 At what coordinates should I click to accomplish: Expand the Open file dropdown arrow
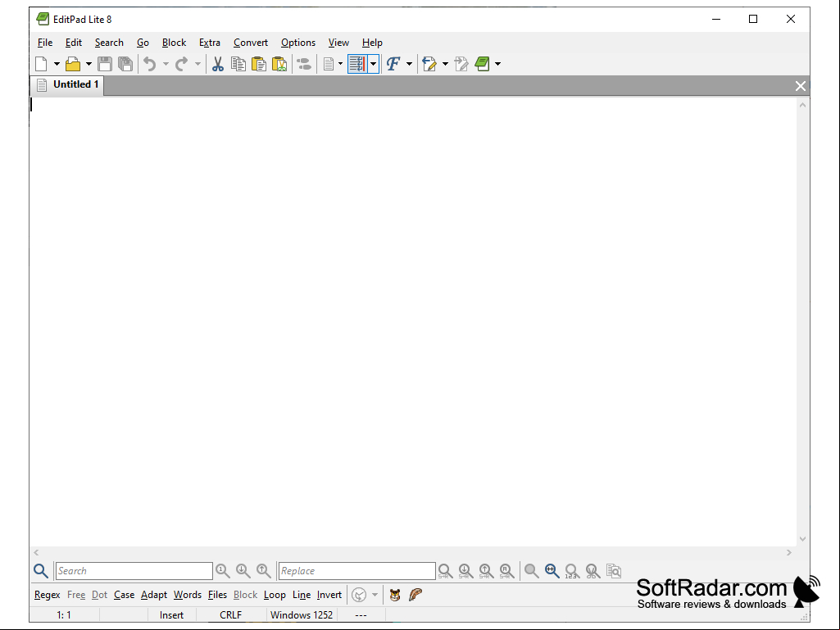[x=89, y=64]
